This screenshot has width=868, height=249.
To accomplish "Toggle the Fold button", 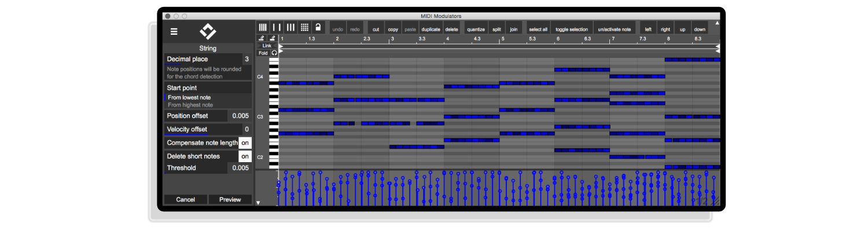I will click(x=263, y=53).
